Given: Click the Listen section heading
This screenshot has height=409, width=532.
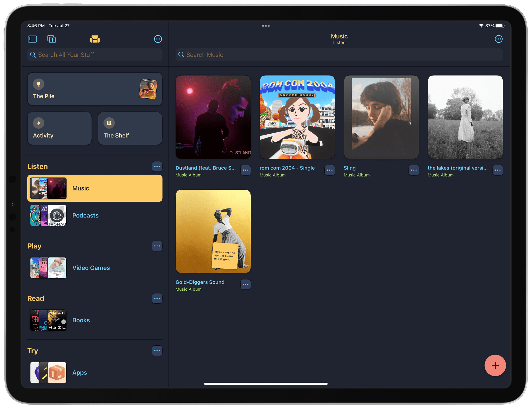Looking at the screenshot, I should click(38, 167).
